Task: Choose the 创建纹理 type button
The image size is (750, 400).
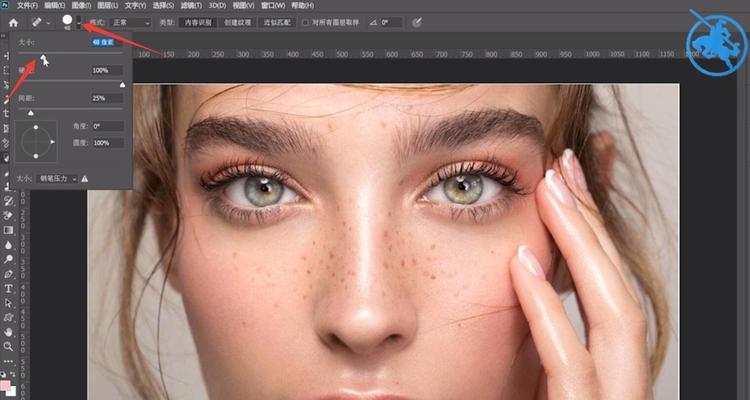Action: click(238, 22)
